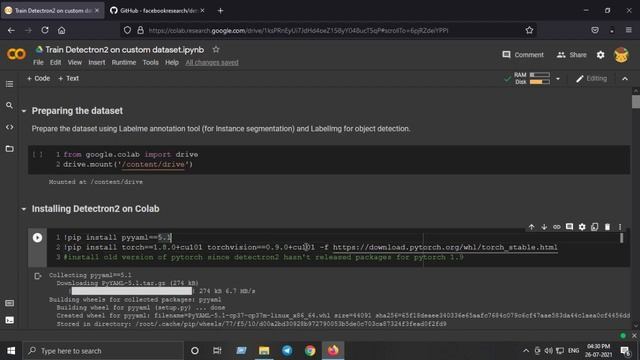This screenshot has height=360, width=640.
Task: Switch to the GitHub facebookresearch tab
Action: [157, 11]
